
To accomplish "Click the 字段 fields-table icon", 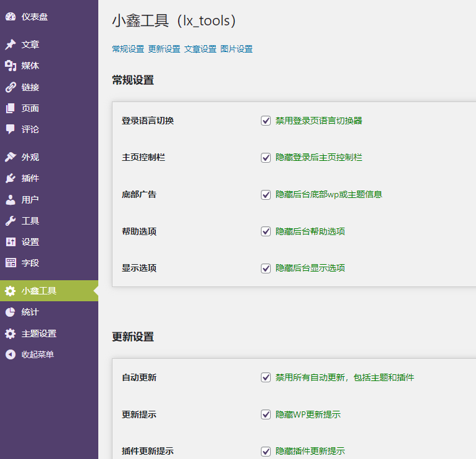I will [11, 263].
